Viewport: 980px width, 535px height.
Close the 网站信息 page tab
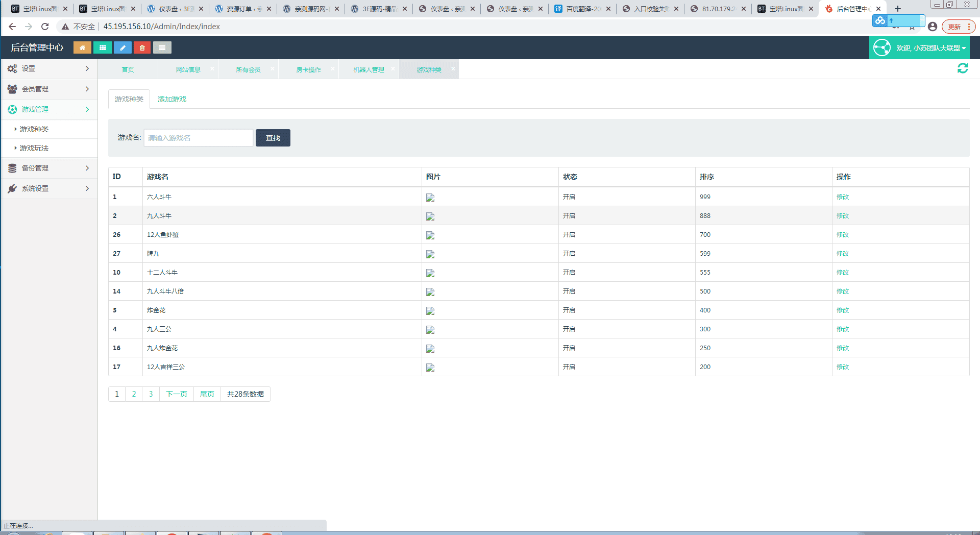(x=212, y=69)
